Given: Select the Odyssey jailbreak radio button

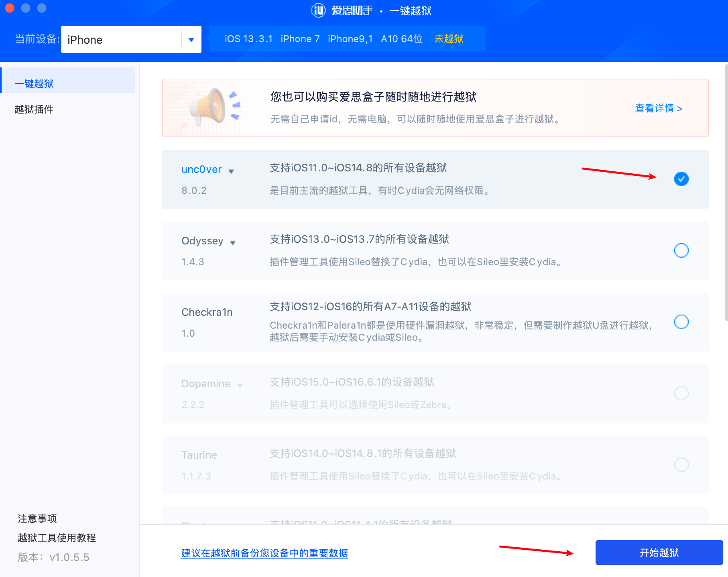Looking at the screenshot, I should tap(681, 250).
